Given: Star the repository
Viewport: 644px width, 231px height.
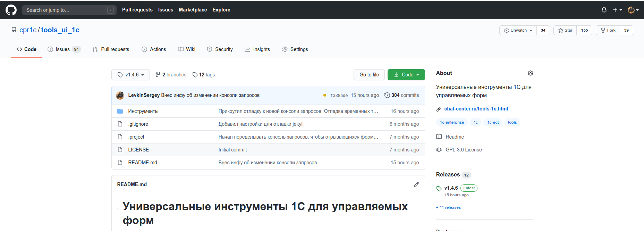Looking at the screenshot, I should click(565, 30).
